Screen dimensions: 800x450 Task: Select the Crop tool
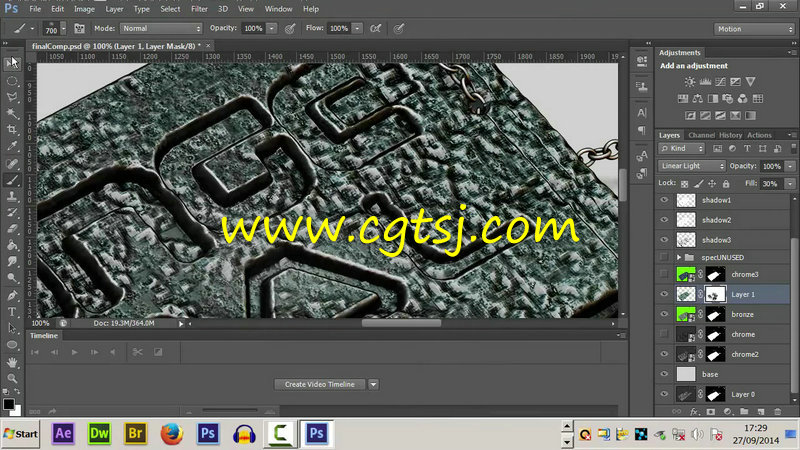[12, 130]
